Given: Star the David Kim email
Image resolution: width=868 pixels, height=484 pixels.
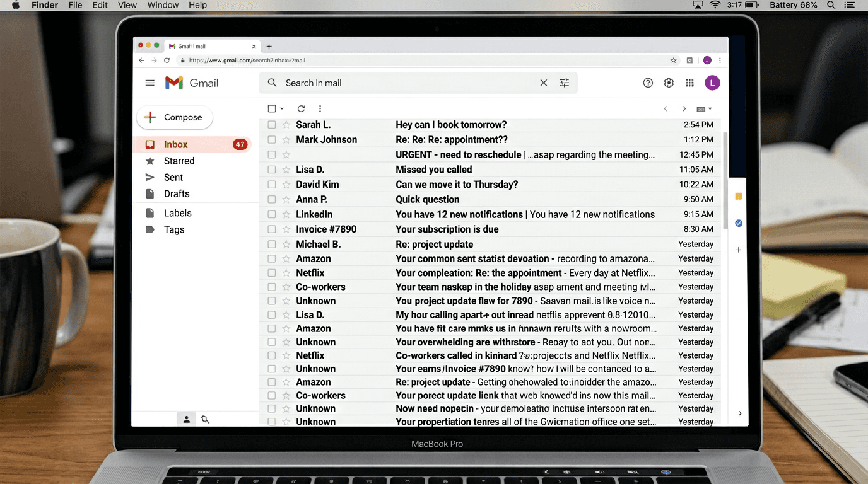Looking at the screenshot, I should 286,185.
